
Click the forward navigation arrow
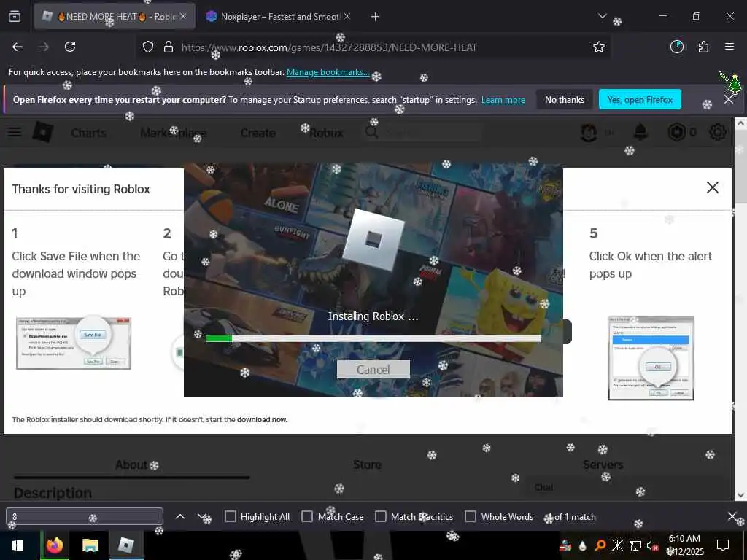(x=44, y=47)
